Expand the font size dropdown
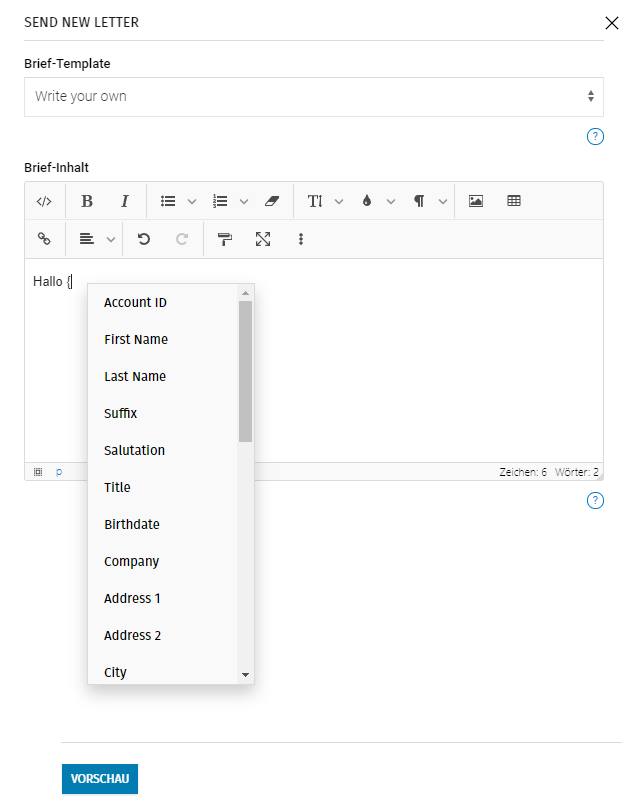 [x=325, y=201]
